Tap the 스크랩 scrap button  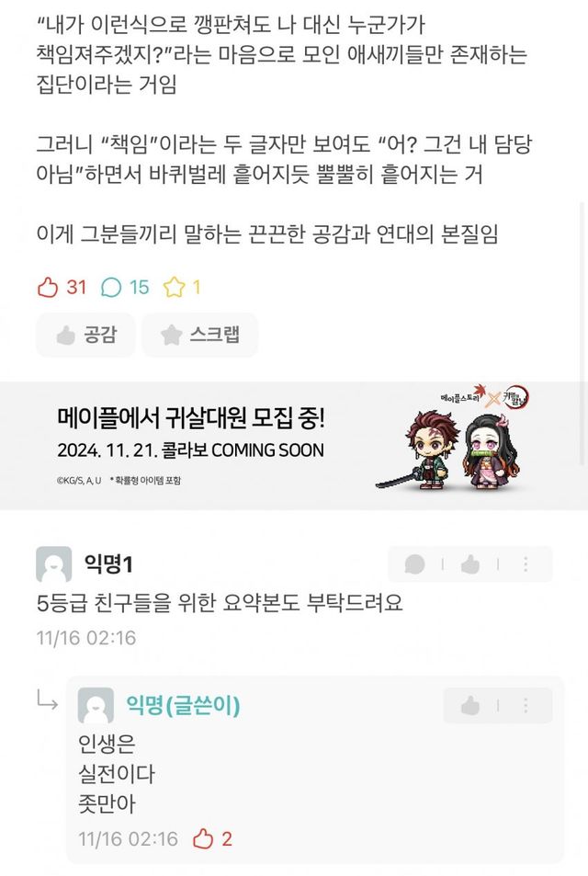click(200, 335)
